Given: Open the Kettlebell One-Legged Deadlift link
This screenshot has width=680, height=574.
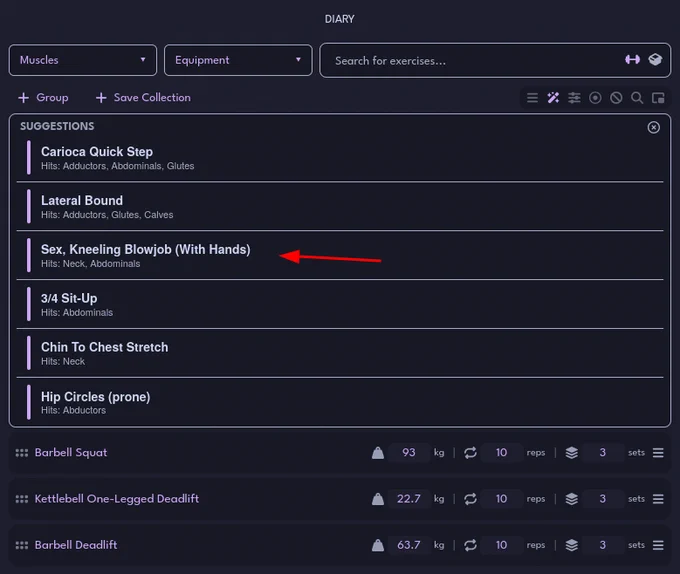Looking at the screenshot, I should point(117,499).
